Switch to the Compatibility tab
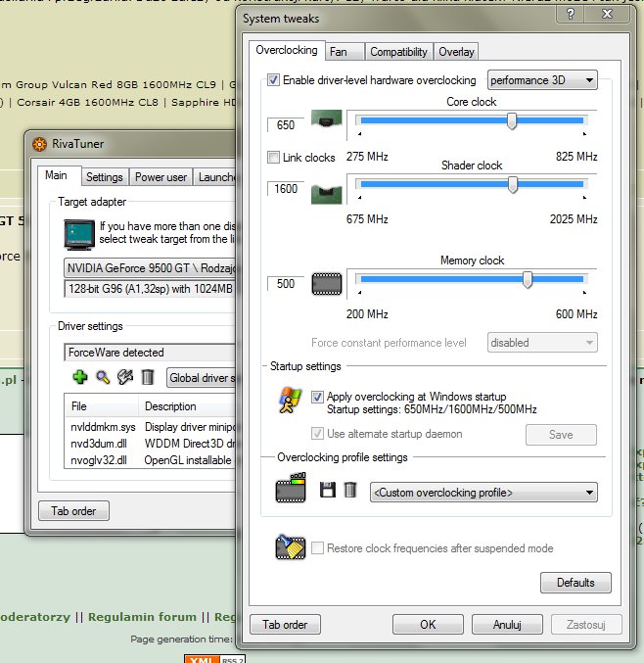 (398, 52)
